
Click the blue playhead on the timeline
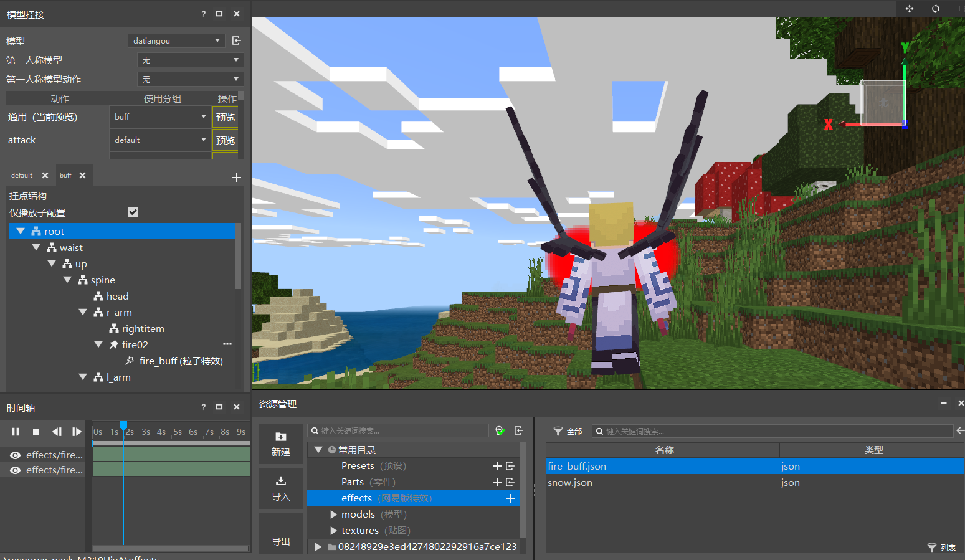[x=123, y=425]
